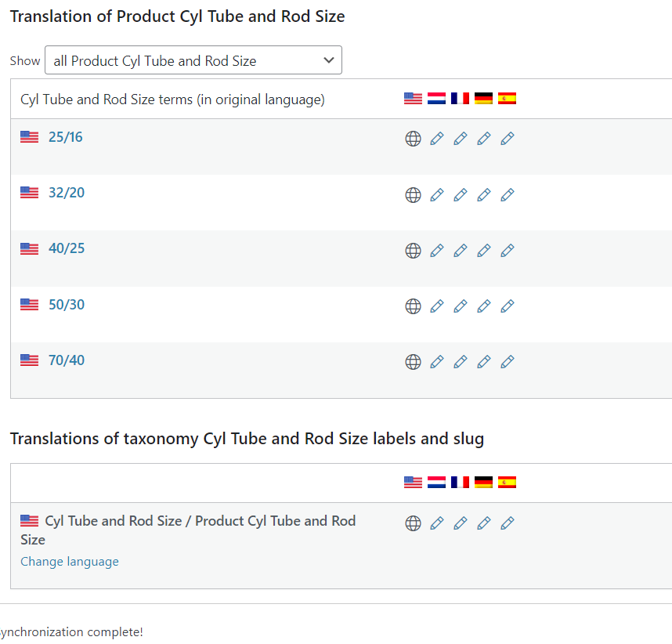
Task: Open the 70/40 term link
Action: 67,360
